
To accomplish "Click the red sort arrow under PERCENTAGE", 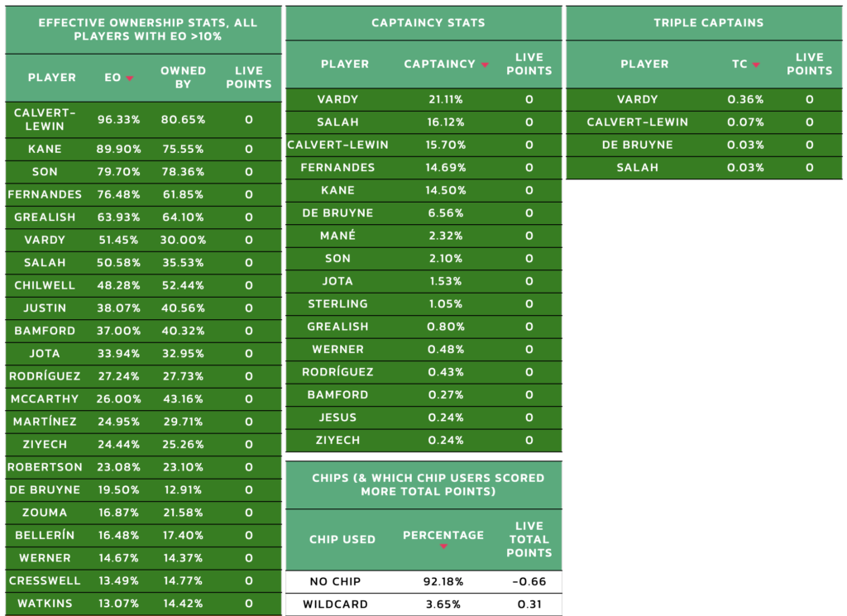I will [443, 547].
